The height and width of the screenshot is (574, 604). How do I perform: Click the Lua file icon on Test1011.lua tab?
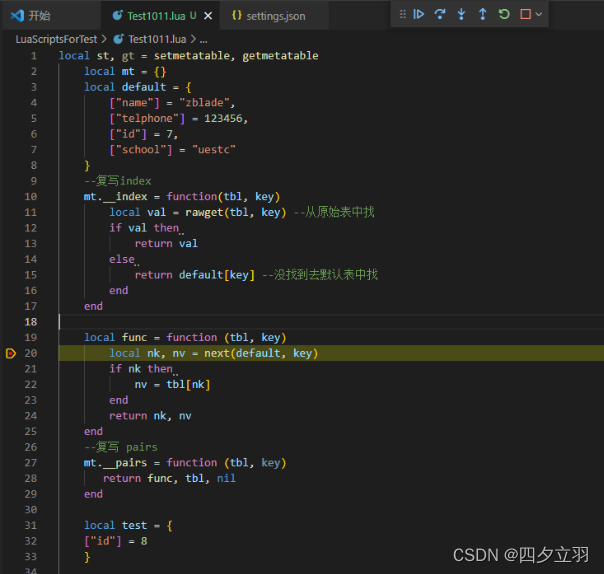click(117, 15)
